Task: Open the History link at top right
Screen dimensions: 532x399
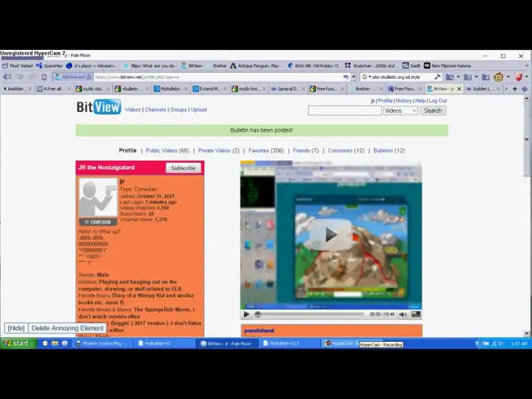Action: tap(404, 101)
